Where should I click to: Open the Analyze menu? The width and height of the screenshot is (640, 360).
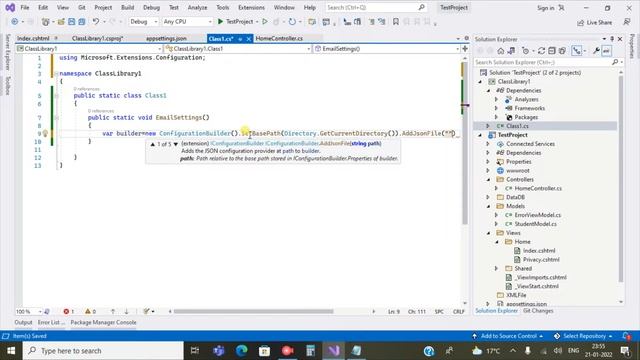click(198, 8)
